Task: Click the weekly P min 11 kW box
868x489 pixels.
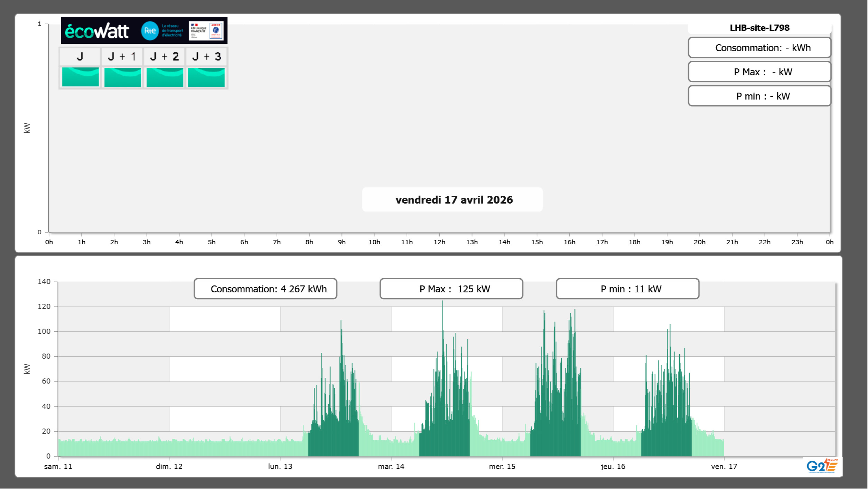Action: (627, 289)
